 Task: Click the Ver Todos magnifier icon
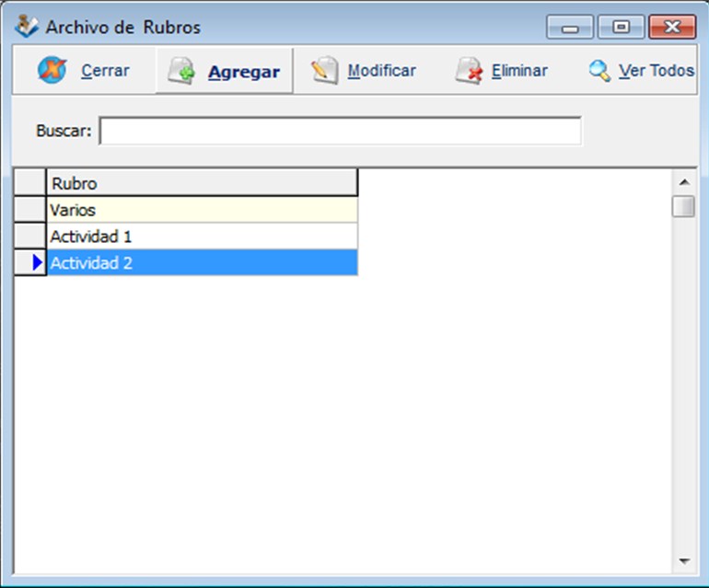(599, 71)
